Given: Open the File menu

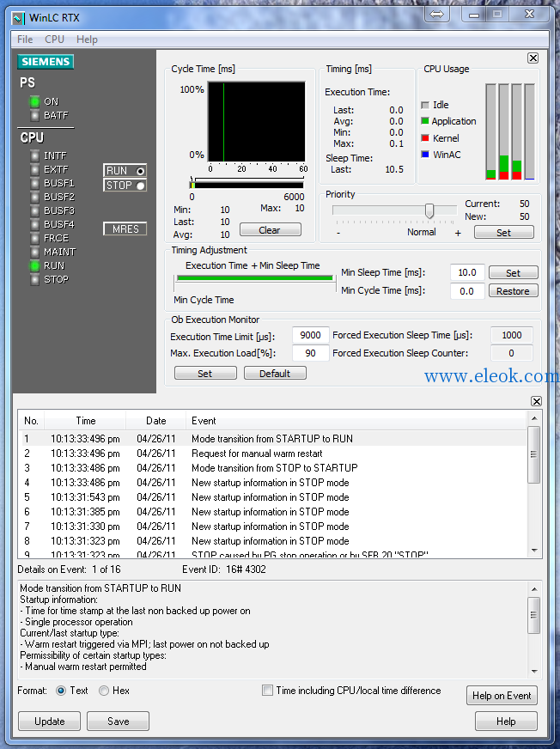Looking at the screenshot, I should pyautogui.click(x=25, y=40).
